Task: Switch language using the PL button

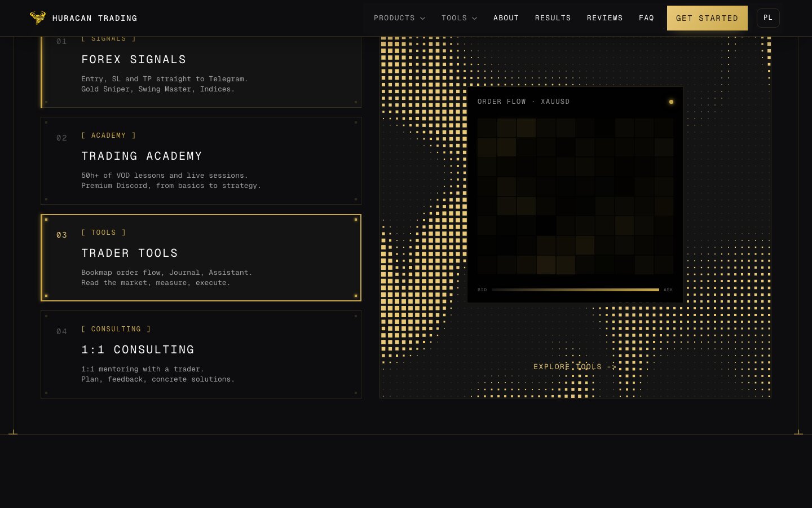Action: tap(768, 18)
